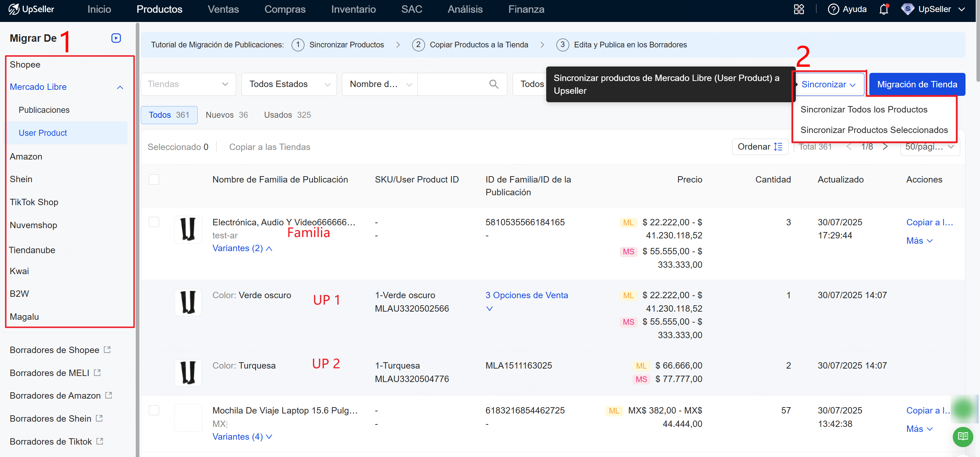Switch to the Usados 325 tab
980x457 pixels.
coord(287,115)
